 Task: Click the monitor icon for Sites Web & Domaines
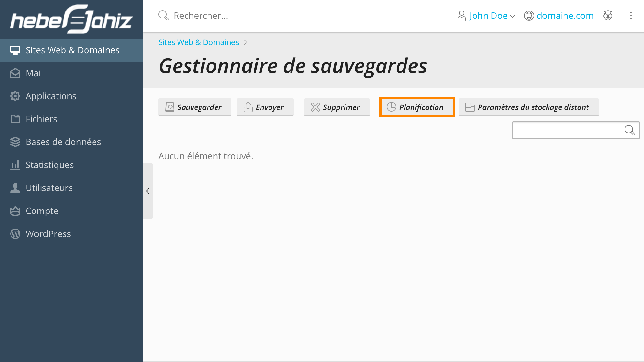[x=15, y=50]
